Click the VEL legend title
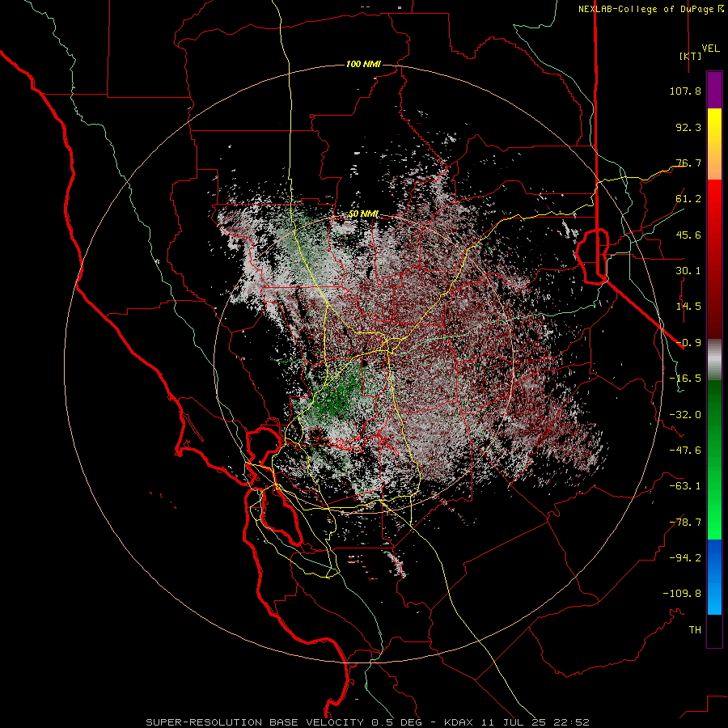 point(710,49)
